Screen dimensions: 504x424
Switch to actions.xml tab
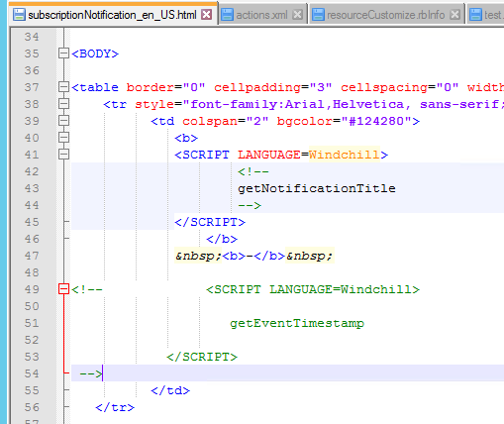tap(261, 15)
